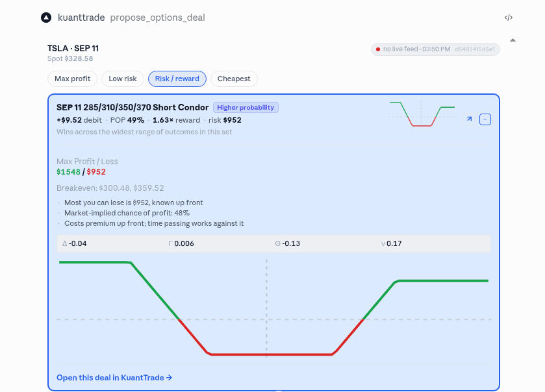Click the kuanttrade logo icon
The height and width of the screenshot is (392, 545).
point(46,18)
